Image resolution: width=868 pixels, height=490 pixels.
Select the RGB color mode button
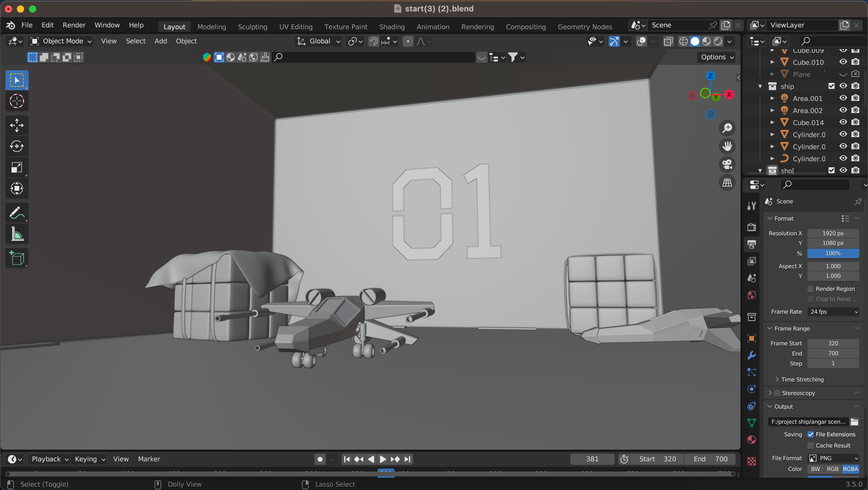(832, 469)
